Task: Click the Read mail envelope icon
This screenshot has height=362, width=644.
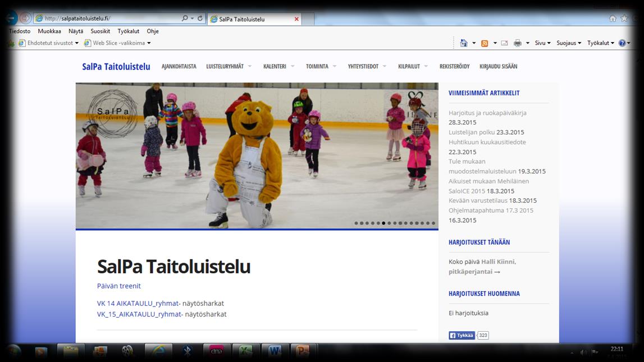Action: [505, 43]
